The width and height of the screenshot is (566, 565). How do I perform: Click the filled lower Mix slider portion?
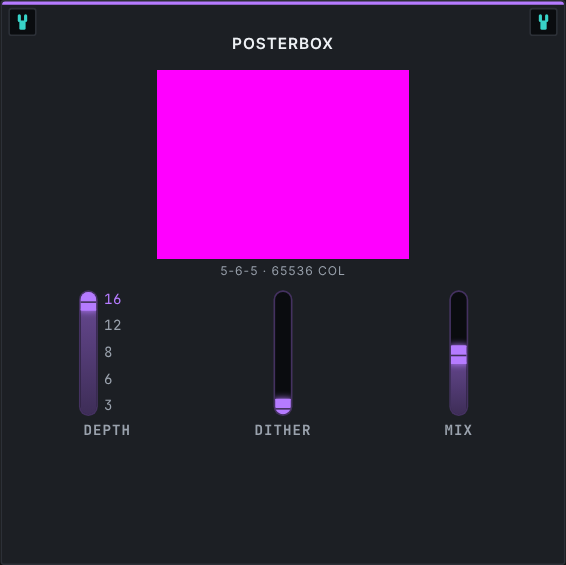pyautogui.click(x=458, y=389)
